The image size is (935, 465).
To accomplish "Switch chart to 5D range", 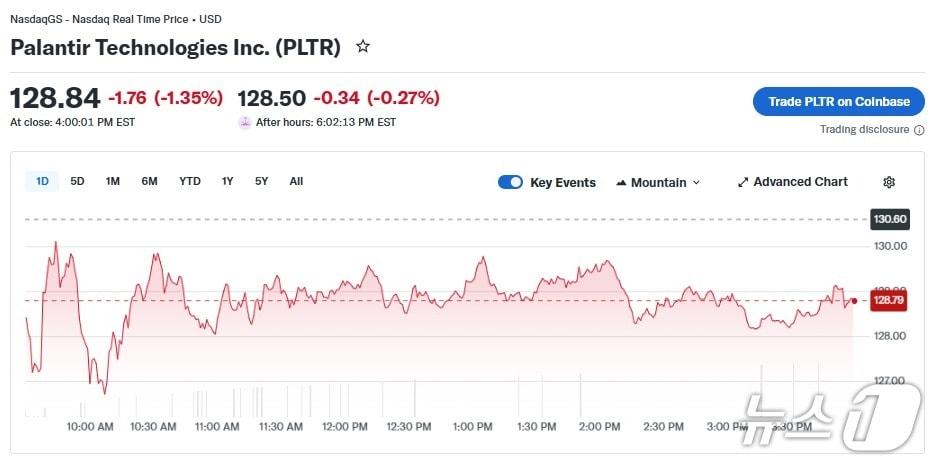I will 77,181.
